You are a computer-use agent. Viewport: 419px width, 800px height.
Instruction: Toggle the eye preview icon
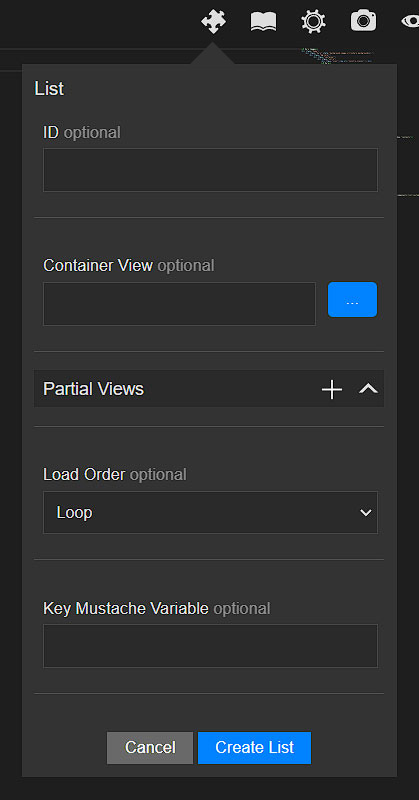(410, 21)
